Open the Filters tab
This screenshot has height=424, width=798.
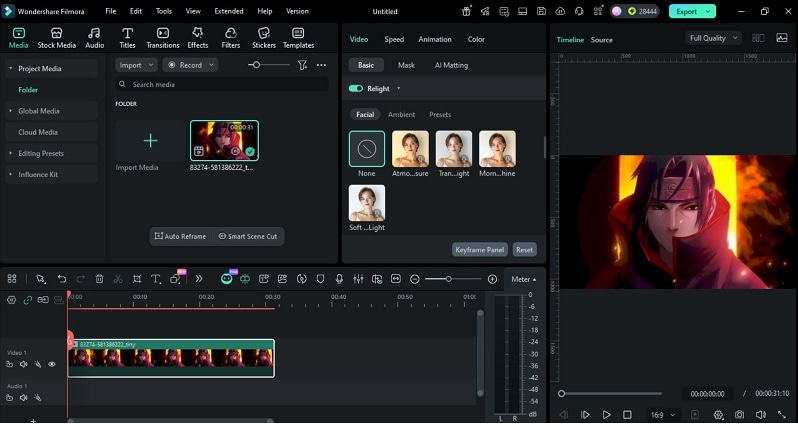[231, 38]
